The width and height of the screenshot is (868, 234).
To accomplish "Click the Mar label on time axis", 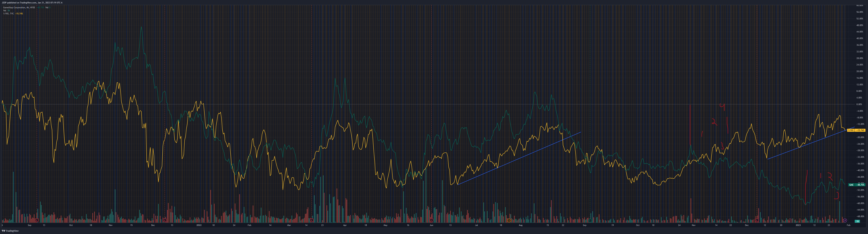I will point(289,225).
